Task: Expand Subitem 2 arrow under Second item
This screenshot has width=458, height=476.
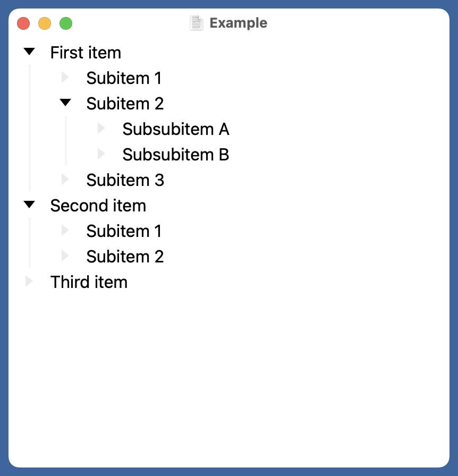Action: (65, 256)
